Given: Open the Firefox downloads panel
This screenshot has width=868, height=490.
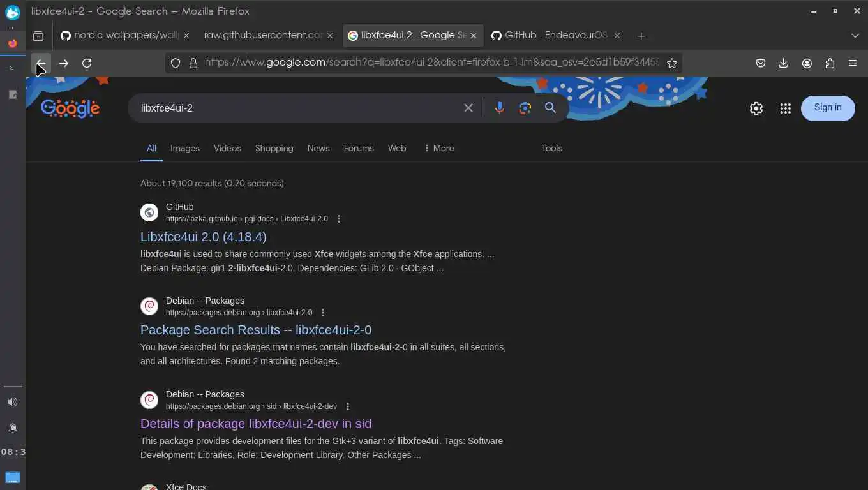Looking at the screenshot, I should [x=784, y=63].
